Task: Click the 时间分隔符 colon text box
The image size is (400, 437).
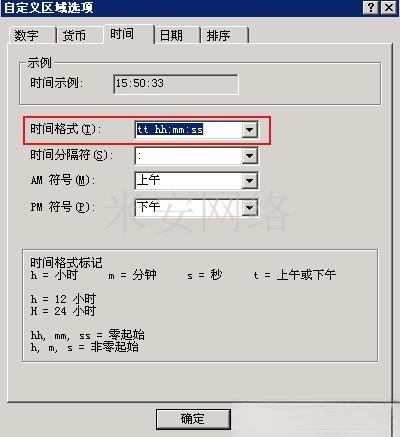Action: [x=189, y=156]
